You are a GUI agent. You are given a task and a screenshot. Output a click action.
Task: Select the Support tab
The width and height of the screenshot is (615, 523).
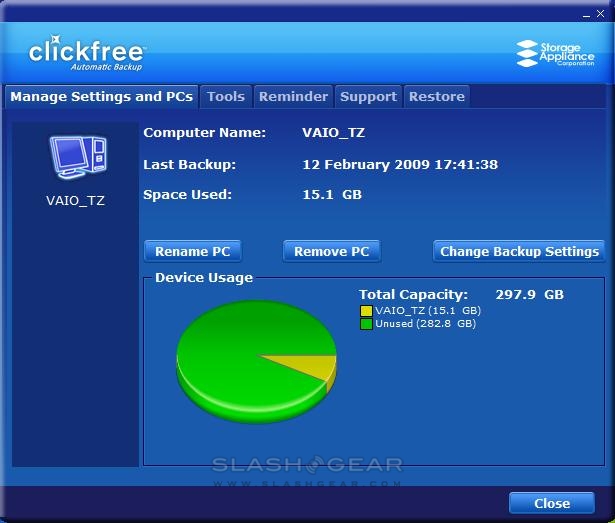[x=368, y=97]
